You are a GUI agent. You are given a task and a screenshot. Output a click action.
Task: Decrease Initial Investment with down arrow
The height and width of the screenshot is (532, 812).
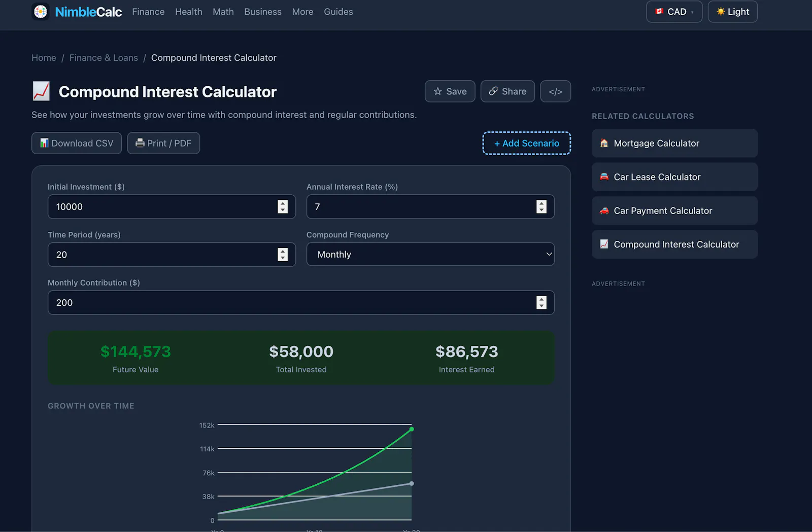point(283,210)
